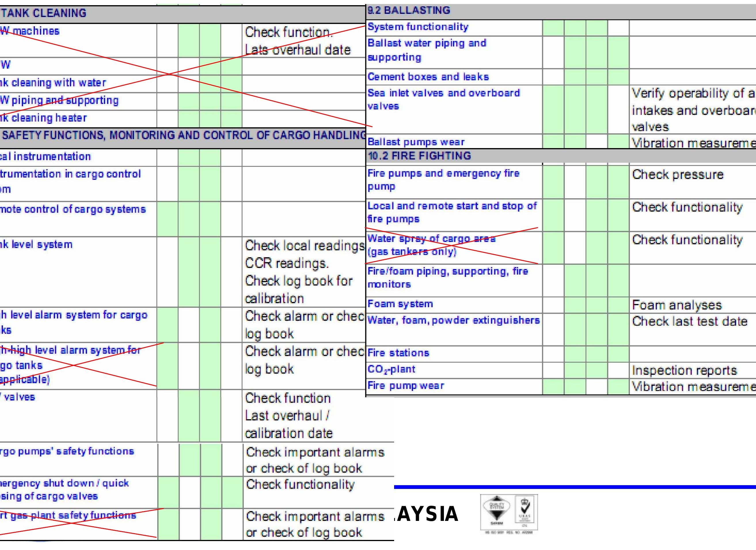
Task: Select the 'Fire stations' row label
Action: (x=398, y=353)
